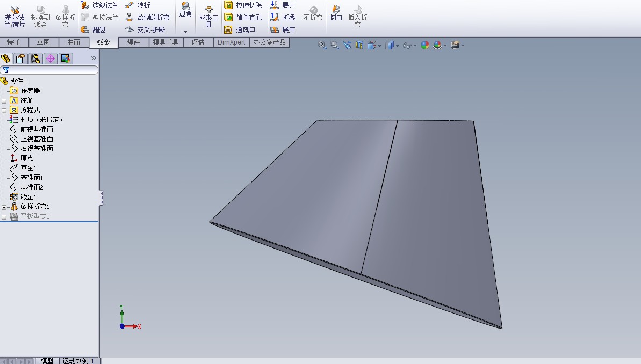This screenshot has height=364, width=641.
Task: Click the feature tree filter field
Action: click(x=49, y=70)
